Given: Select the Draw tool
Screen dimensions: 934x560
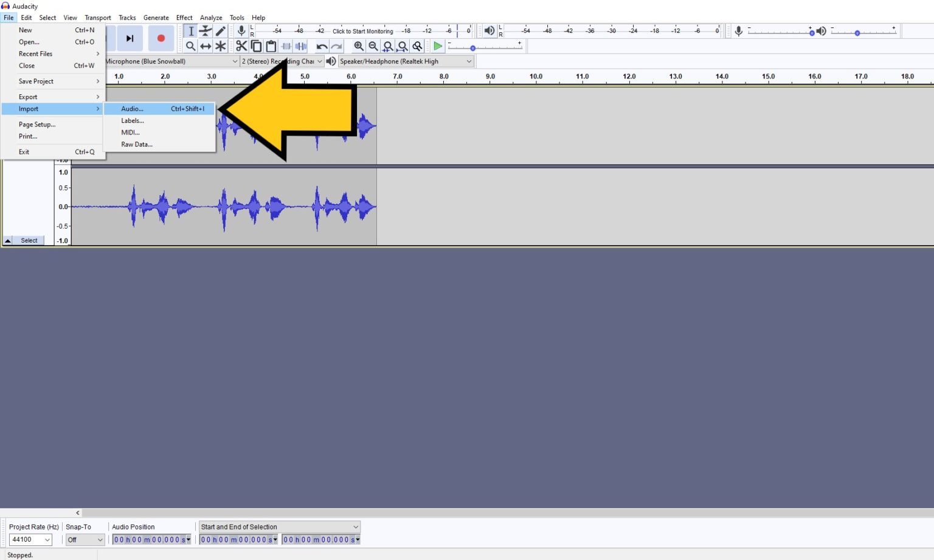Looking at the screenshot, I should [x=220, y=30].
